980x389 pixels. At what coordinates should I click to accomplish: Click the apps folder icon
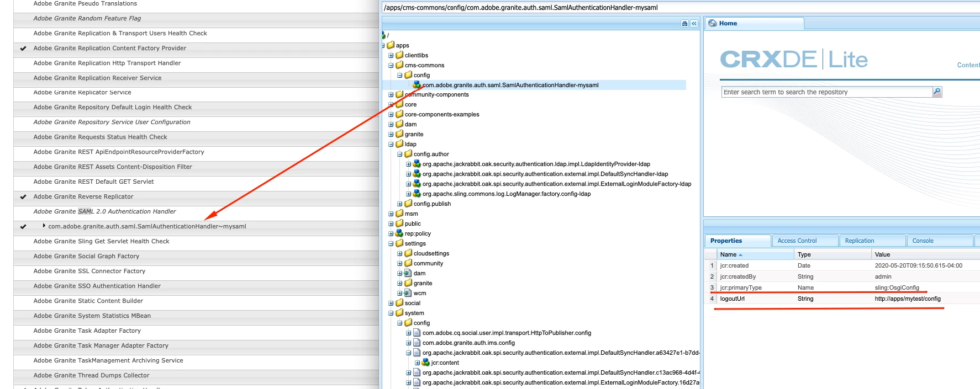391,45
